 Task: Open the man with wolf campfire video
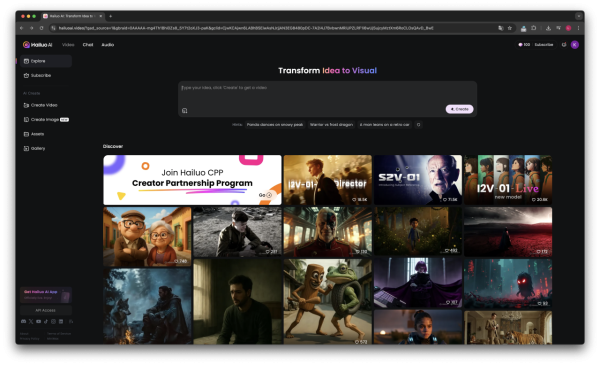pyautogui.click(x=147, y=306)
